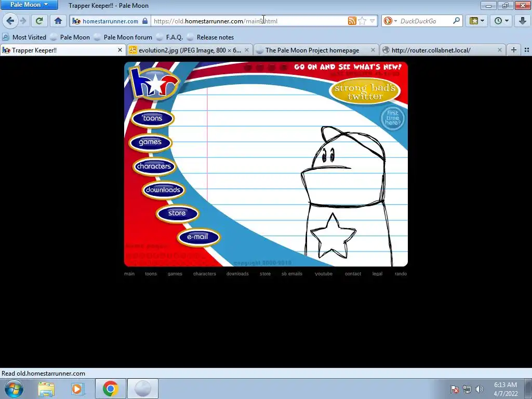Bookmark this page with the star icon
Image resolution: width=532 pixels, height=399 pixels.
point(362,21)
